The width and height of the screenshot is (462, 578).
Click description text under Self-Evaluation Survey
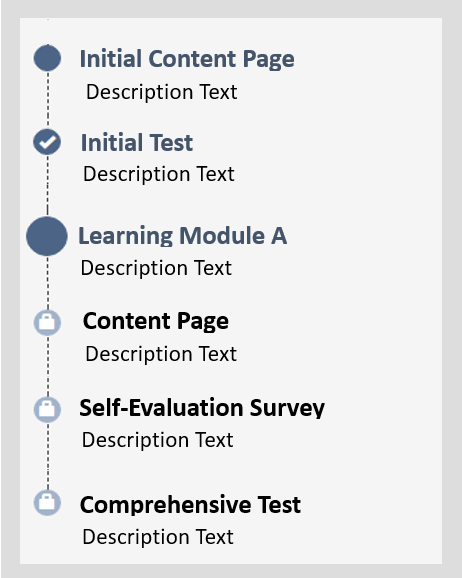point(157,440)
